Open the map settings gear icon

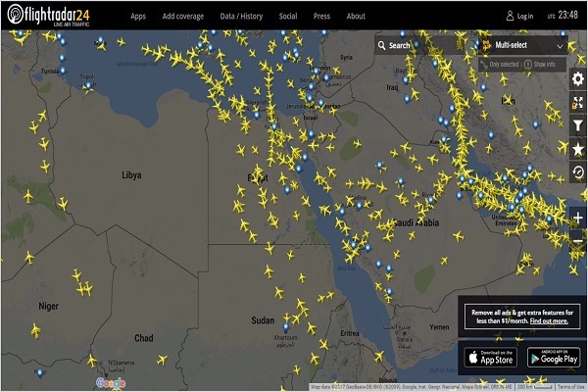click(577, 79)
